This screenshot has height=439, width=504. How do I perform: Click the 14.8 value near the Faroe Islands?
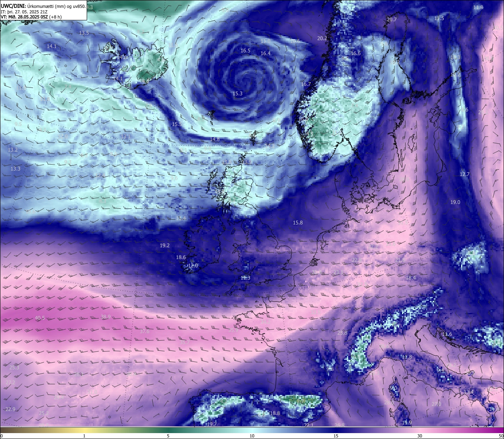(x=215, y=139)
